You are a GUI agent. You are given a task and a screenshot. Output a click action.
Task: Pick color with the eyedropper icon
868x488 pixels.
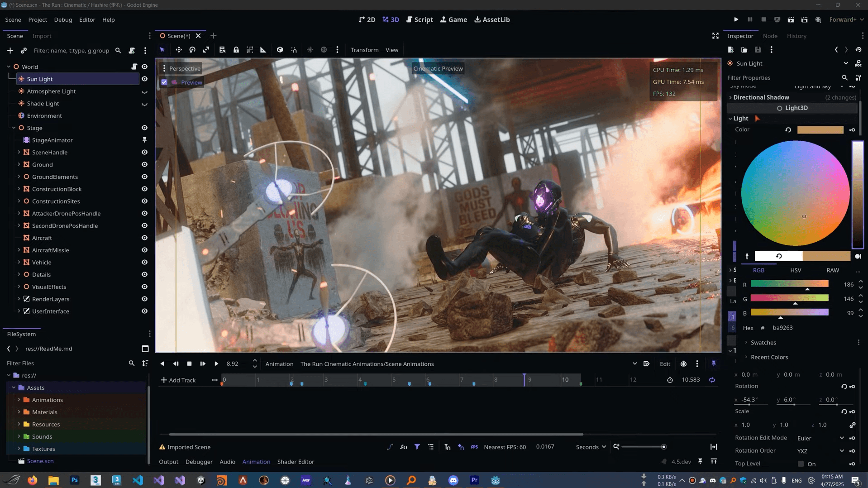(x=747, y=256)
